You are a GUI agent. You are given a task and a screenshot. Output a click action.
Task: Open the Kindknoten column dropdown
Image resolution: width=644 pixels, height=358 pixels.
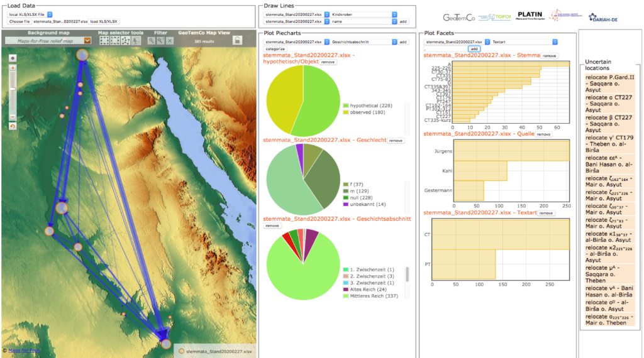pyautogui.click(x=364, y=14)
